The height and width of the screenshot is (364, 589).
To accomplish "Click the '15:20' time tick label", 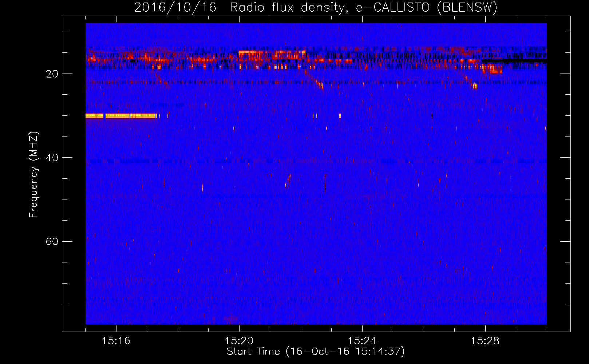I will click(x=239, y=341).
